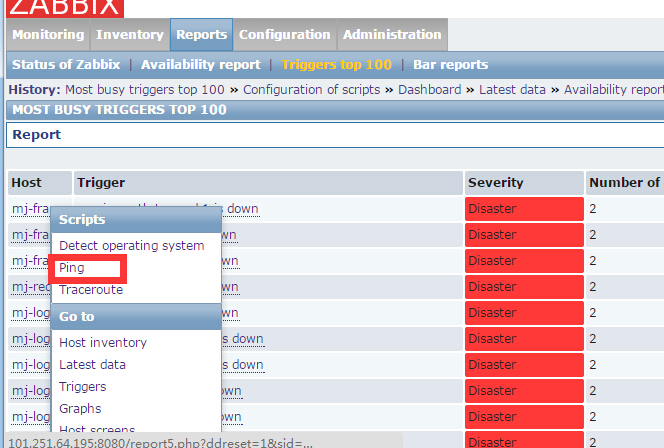Click the mj-req host link
Viewport: 664px width, 448px height.
point(31,287)
